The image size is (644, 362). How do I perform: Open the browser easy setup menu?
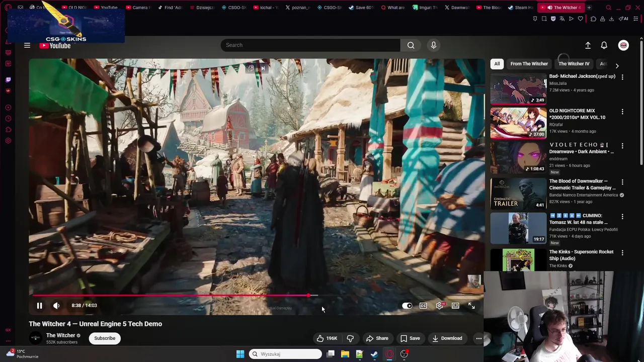coord(636,19)
